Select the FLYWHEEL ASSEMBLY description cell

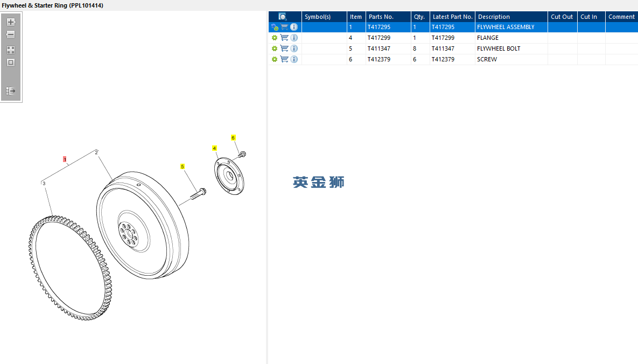click(511, 27)
